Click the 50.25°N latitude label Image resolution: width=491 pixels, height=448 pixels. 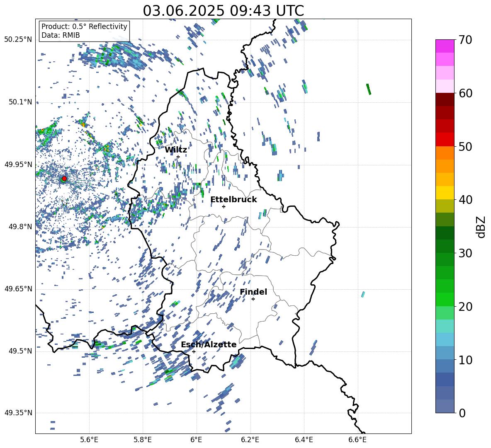point(18,40)
